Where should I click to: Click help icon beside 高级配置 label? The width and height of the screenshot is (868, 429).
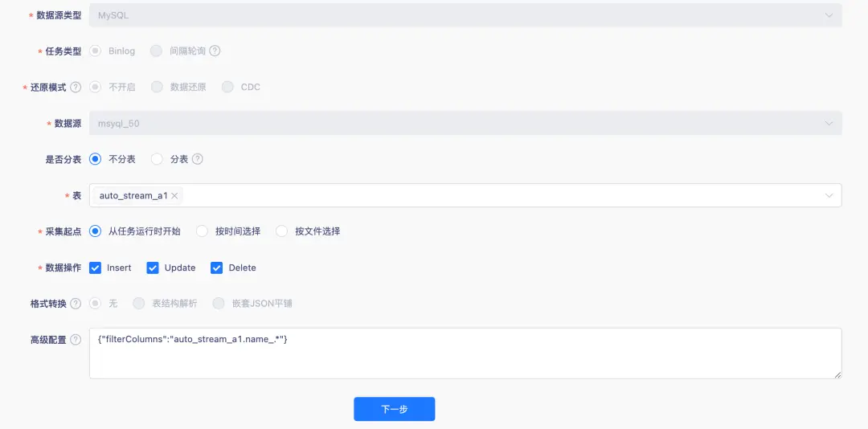tap(76, 340)
